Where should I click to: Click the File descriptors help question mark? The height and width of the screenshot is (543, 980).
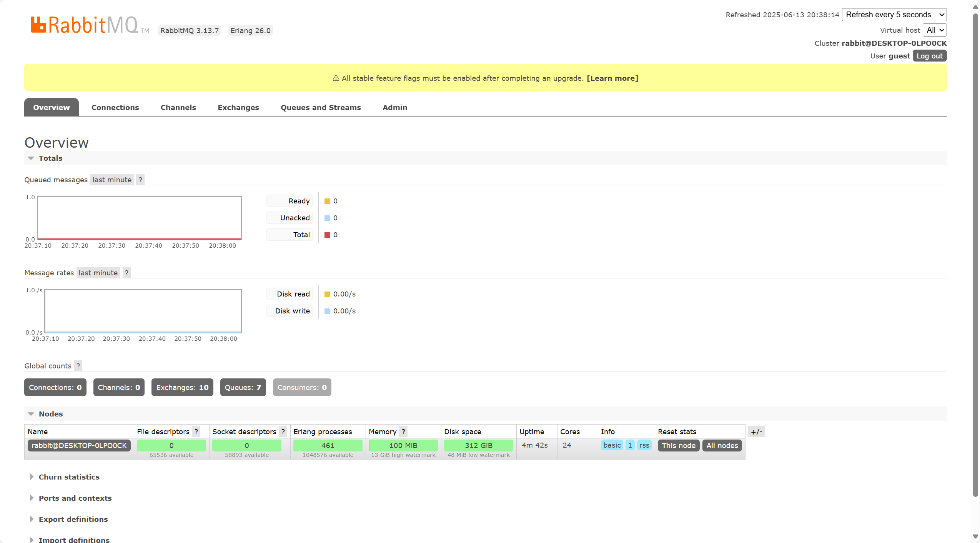(196, 431)
